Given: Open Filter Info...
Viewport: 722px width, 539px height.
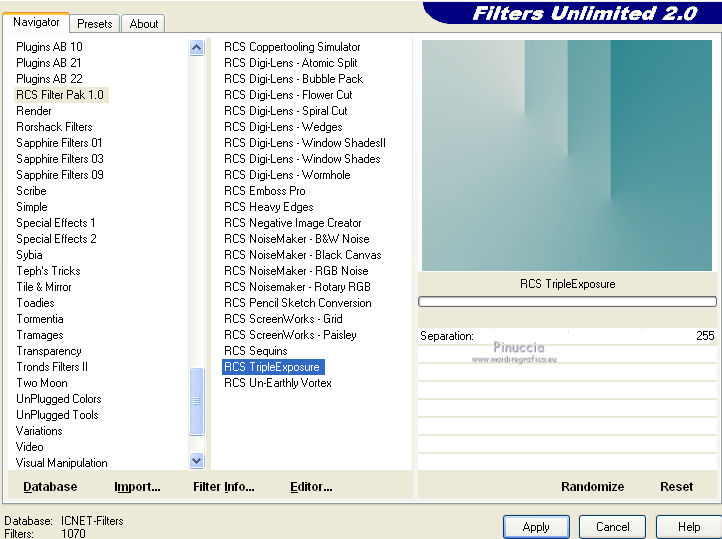Looking at the screenshot, I should point(224,487).
